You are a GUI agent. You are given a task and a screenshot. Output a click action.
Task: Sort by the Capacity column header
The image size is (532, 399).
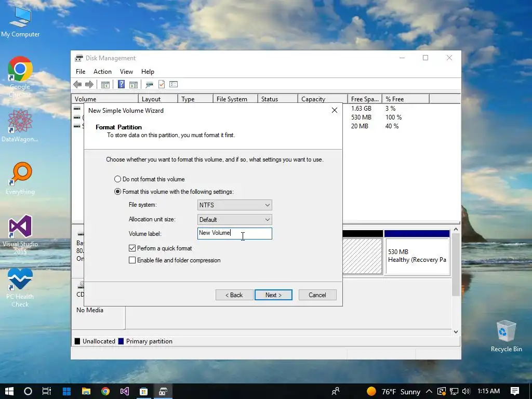(x=323, y=99)
